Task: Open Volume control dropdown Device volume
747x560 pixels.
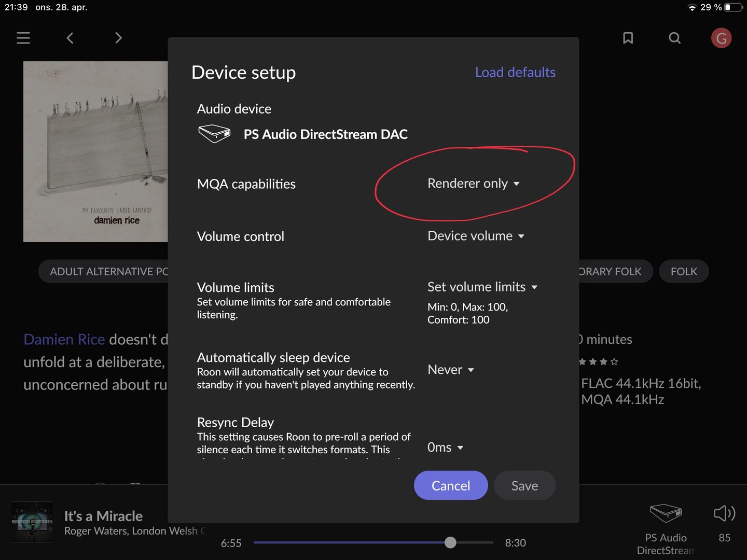Action: tap(476, 236)
